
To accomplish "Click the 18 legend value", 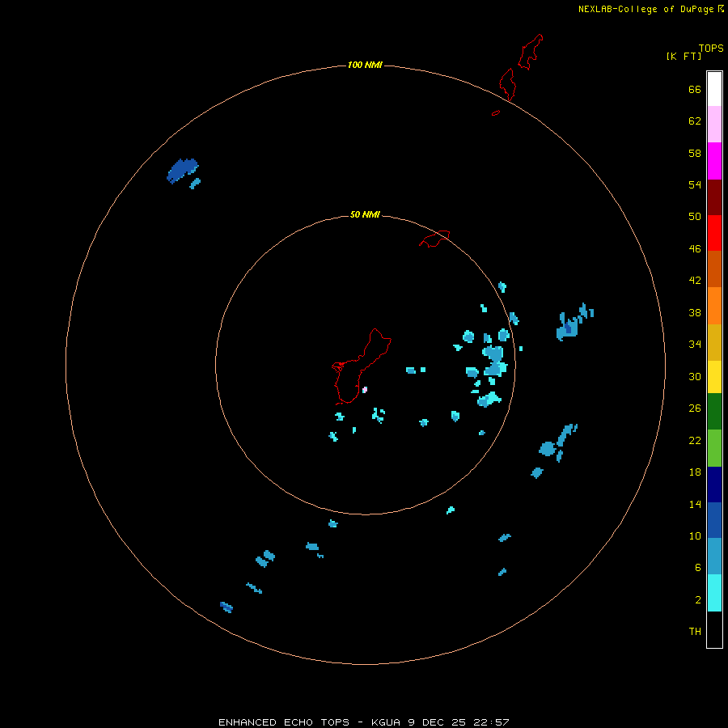I will pyautogui.click(x=695, y=472).
